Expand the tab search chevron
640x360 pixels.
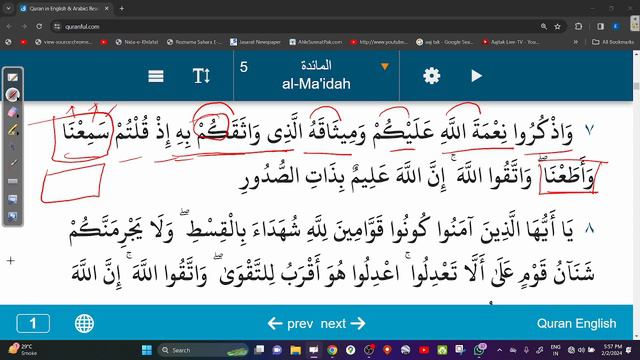point(8,8)
